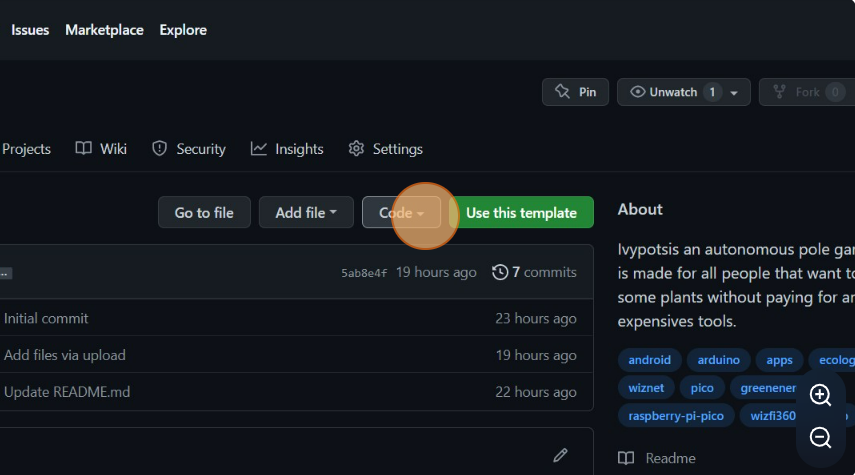Click the Go to file button
855x475 pixels.
(204, 212)
